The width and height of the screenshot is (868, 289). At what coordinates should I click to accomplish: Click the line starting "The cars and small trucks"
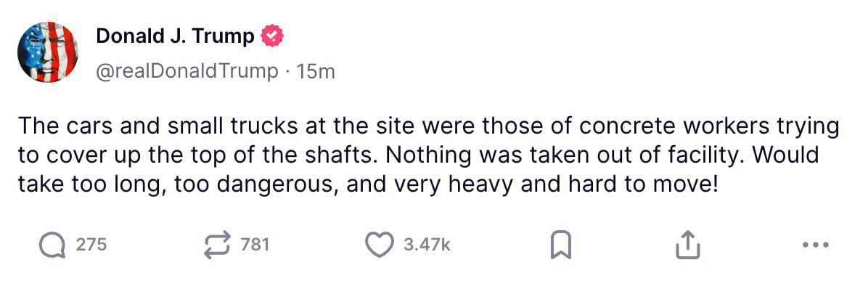pos(429,127)
